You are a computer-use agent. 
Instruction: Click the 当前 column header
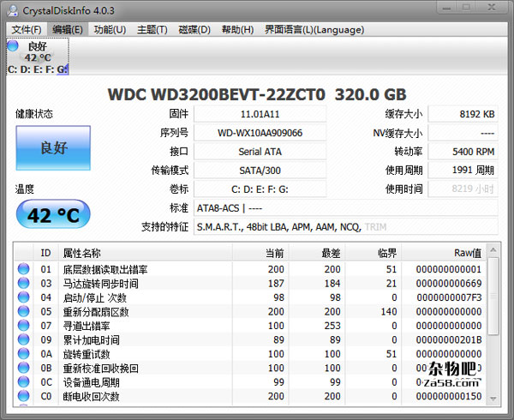click(x=260, y=253)
